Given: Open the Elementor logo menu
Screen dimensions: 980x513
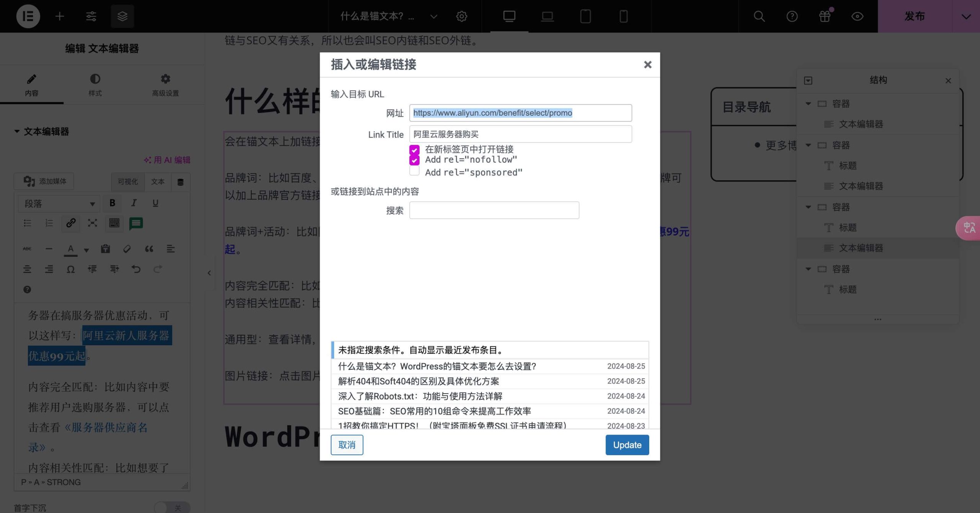Looking at the screenshot, I should pyautogui.click(x=28, y=16).
